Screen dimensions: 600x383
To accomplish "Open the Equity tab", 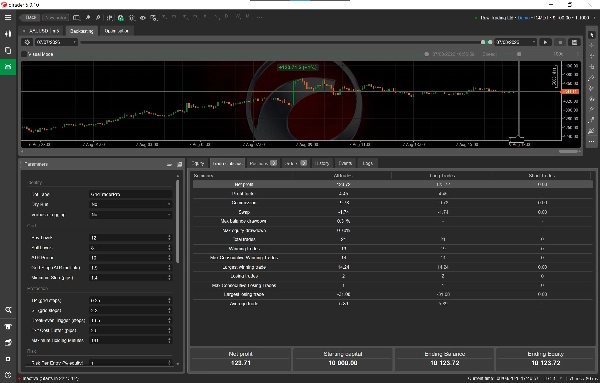I will (x=198, y=163).
